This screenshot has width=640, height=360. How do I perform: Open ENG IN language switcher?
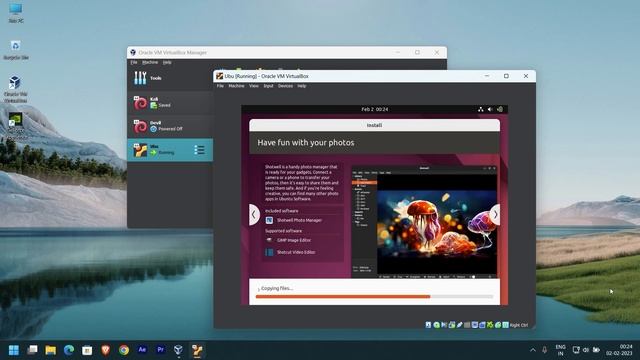click(x=560, y=350)
